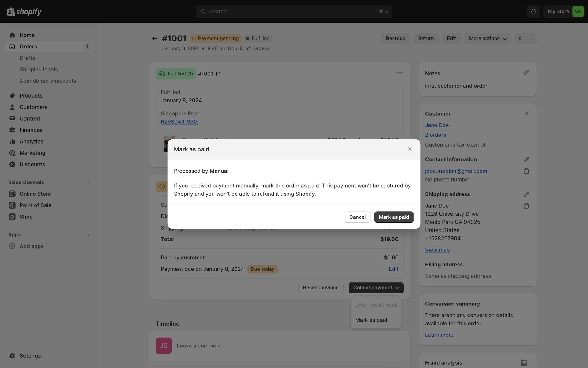This screenshot has width=588, height=368.
Task: Click the Search field
Action: [x=294, y=11]
